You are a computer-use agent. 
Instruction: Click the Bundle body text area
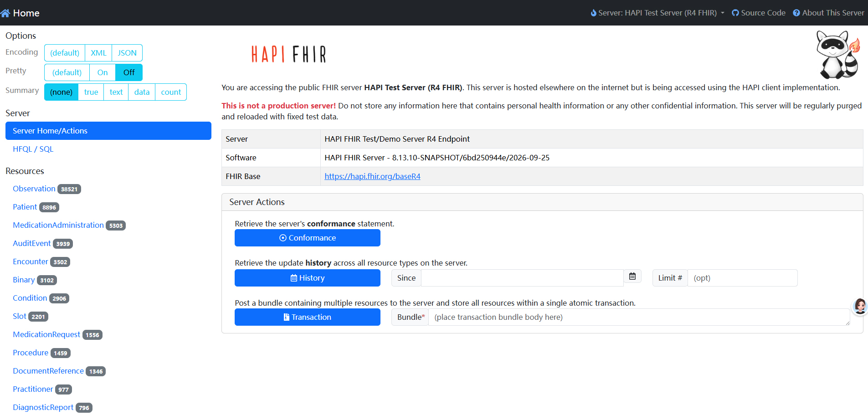click(x=639, y=317)
